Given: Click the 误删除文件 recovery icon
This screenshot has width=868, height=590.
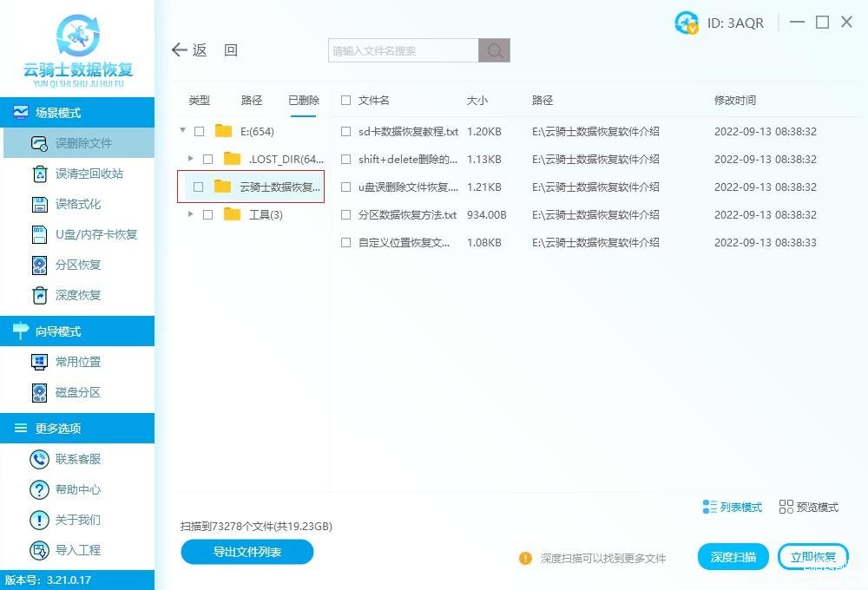Looking at the screenshot, I should tap(39, 143).
